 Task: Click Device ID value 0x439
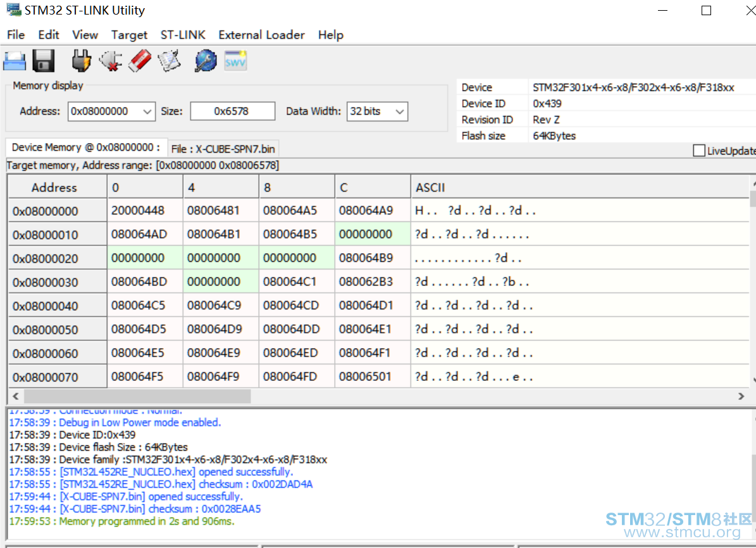pos(547,103)
